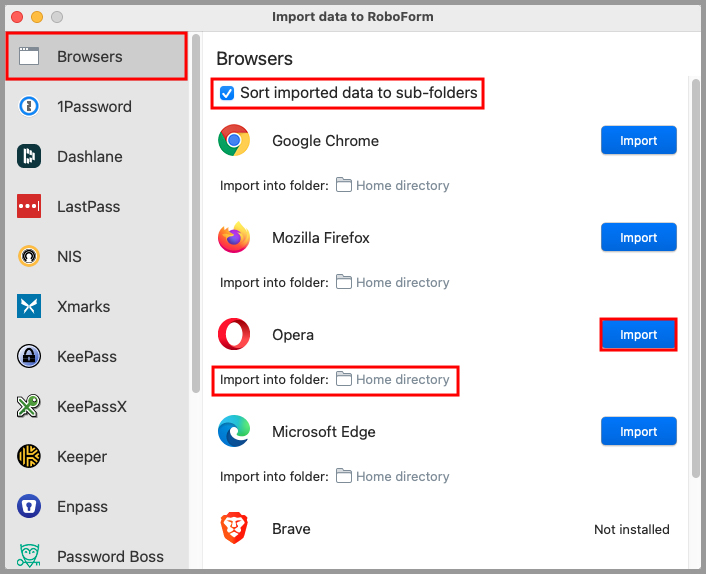
Task: Click the Keeper icon in sidebar
Action: (29, 456)
